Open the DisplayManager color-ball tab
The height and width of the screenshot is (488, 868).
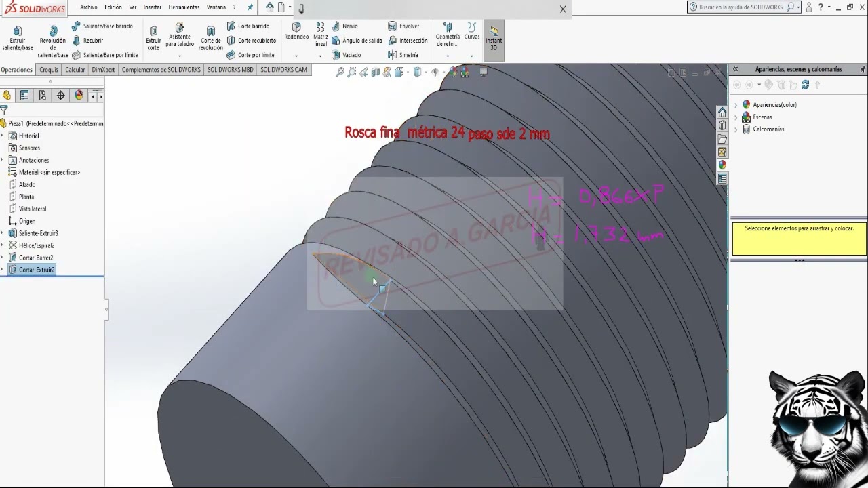click(x=79, y=96)
